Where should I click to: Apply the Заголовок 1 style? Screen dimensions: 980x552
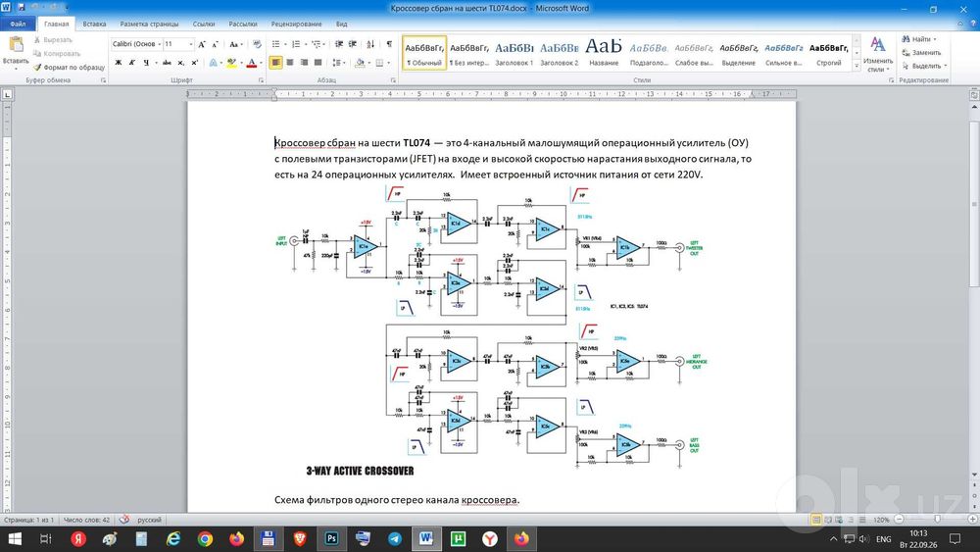[x=514, y=53]
